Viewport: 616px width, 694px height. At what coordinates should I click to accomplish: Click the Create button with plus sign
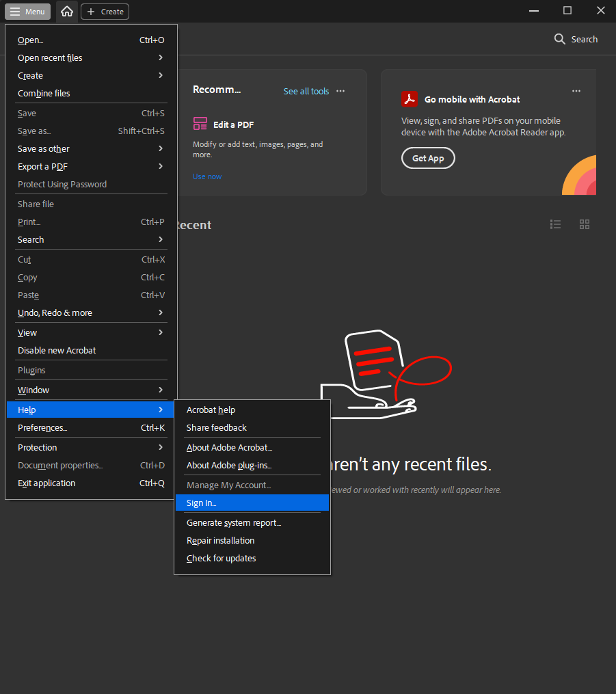105,12
